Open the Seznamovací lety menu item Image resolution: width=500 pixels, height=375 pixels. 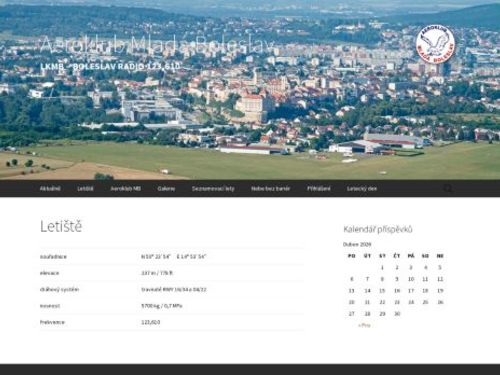tap(213, 189)
